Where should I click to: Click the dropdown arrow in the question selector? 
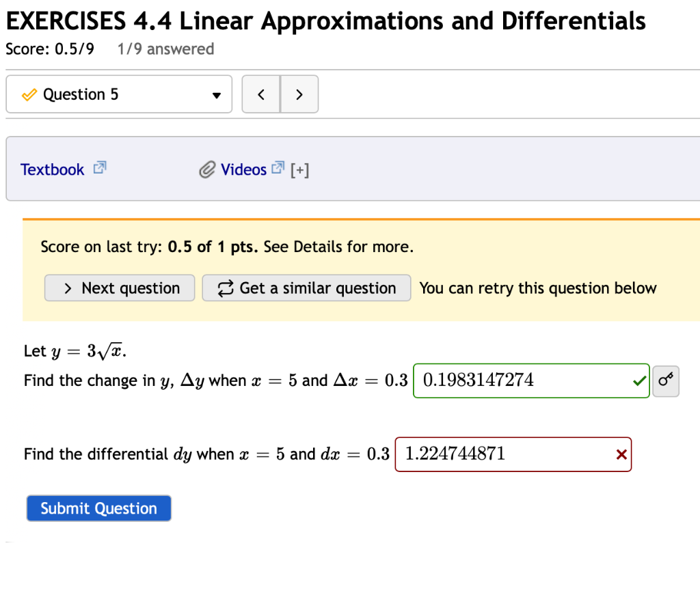pos(216,94)
